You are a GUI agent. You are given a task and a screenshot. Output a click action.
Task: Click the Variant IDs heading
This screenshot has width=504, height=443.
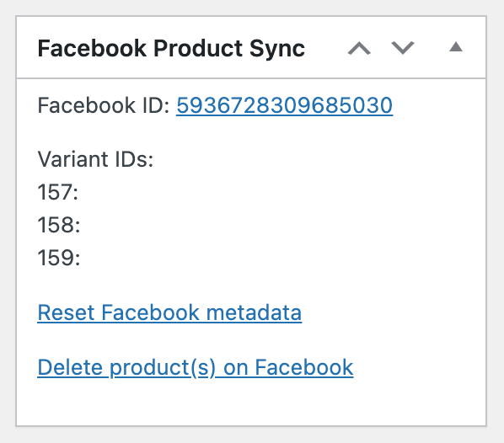click(95, 159)
